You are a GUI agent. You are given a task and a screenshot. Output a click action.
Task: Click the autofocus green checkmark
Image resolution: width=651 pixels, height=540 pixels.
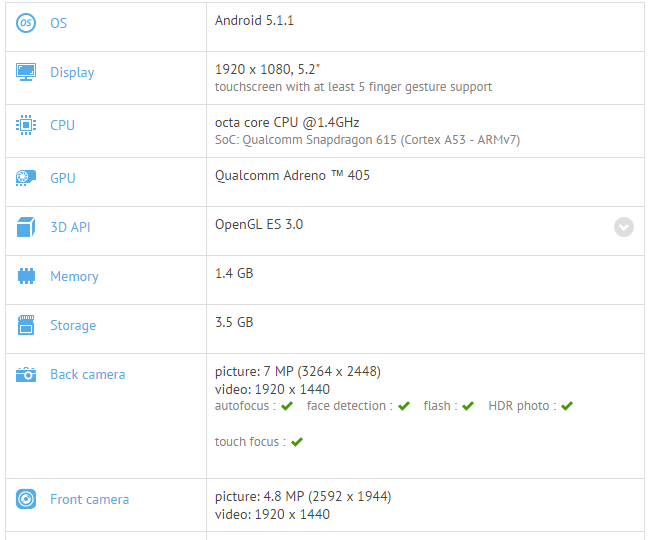click(x=287, y=406)
